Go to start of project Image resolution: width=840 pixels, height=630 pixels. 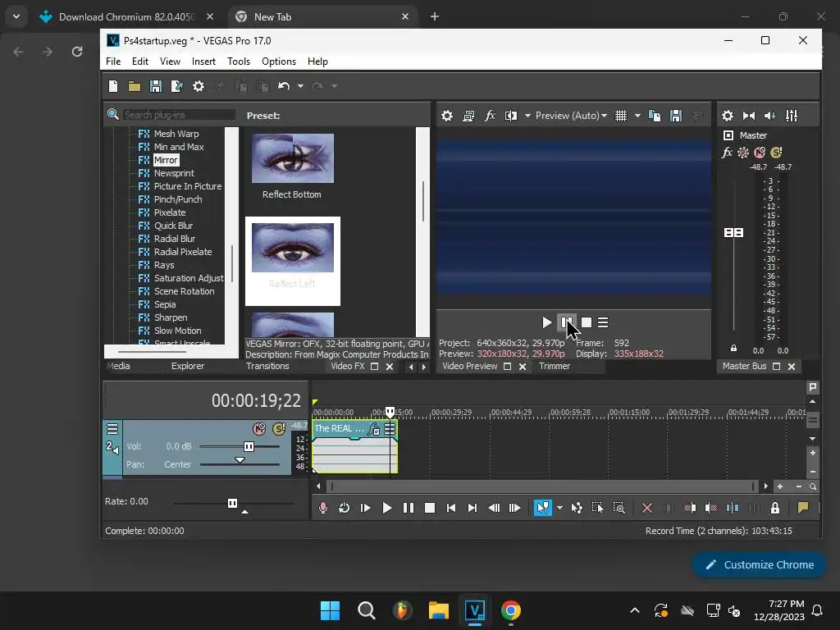click(x=451, y=508)
